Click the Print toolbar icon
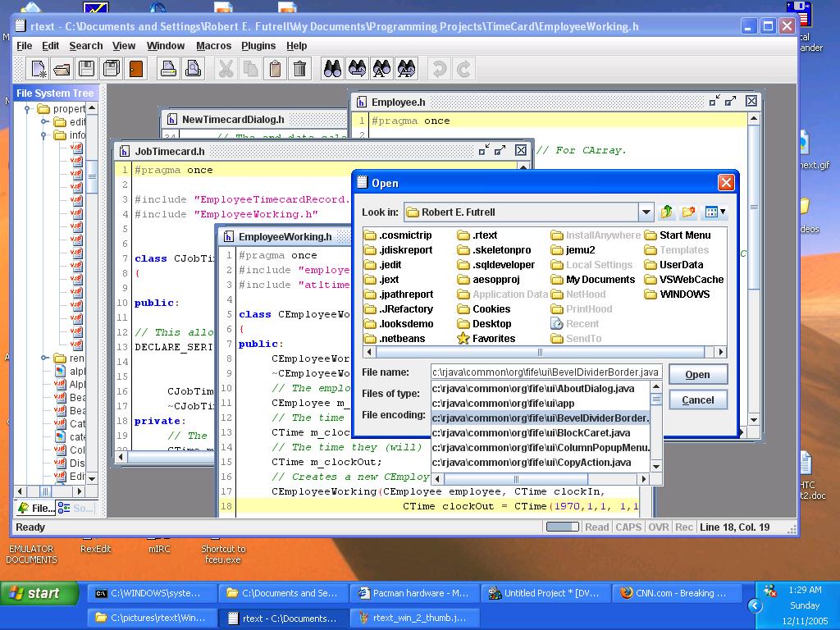The width and height of the screenshot is (840, 630). click(168, 69)
